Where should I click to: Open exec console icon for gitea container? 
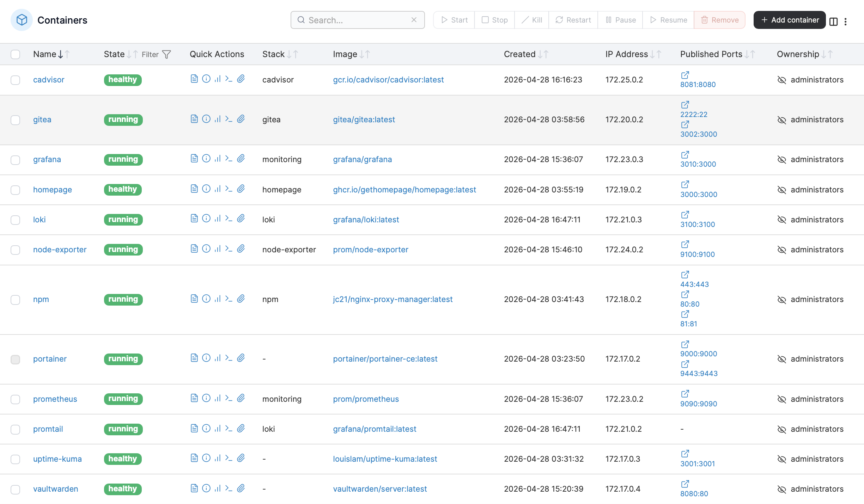[x=229, y=119]
